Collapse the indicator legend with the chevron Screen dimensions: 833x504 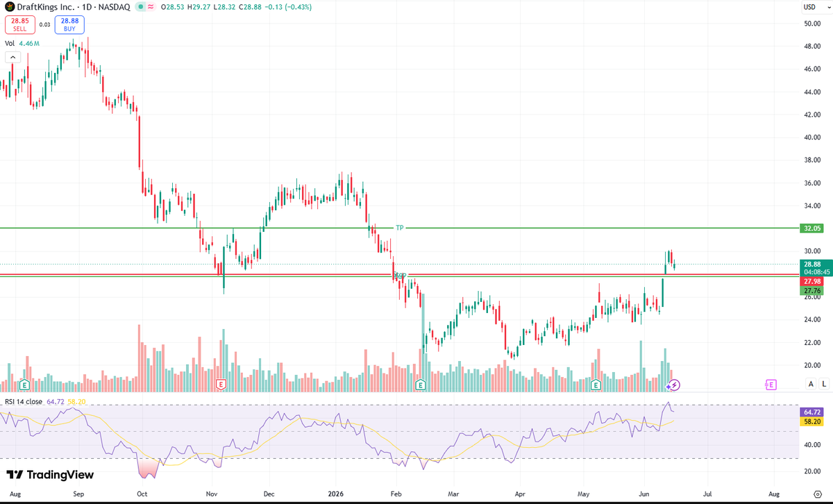(12, 59)
